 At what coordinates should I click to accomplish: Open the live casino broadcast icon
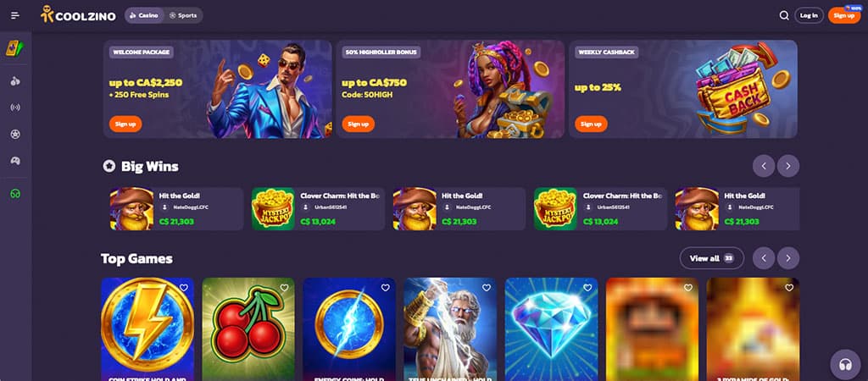coord(15,108)
